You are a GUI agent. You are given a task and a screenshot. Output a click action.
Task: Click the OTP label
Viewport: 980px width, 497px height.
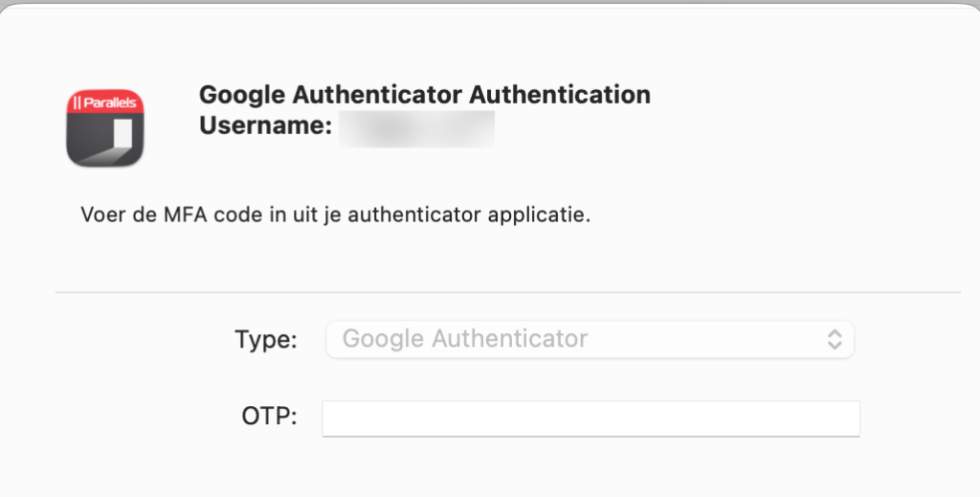pos(270,418)
